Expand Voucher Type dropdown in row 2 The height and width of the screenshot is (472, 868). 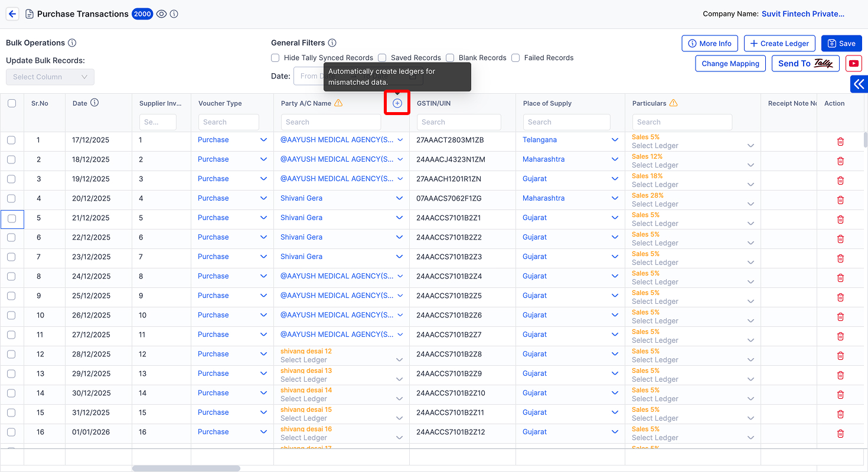(x=264, y=159)
